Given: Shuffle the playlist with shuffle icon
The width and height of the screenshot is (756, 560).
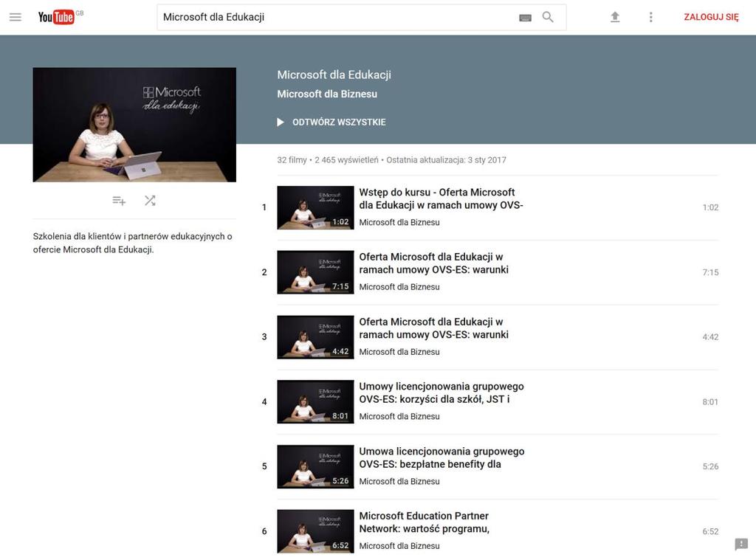Looking at the screenshot, I should (150, 201).
